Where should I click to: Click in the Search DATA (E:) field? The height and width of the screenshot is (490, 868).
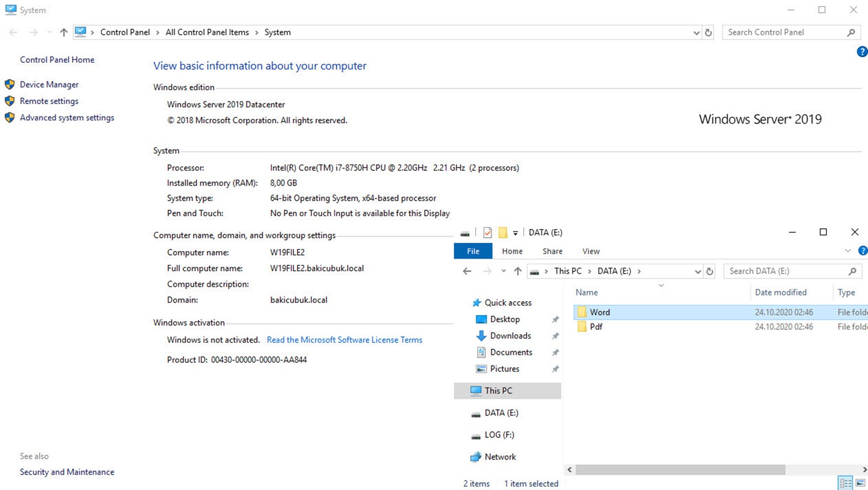pyautogui.click(x=785, y=271)
